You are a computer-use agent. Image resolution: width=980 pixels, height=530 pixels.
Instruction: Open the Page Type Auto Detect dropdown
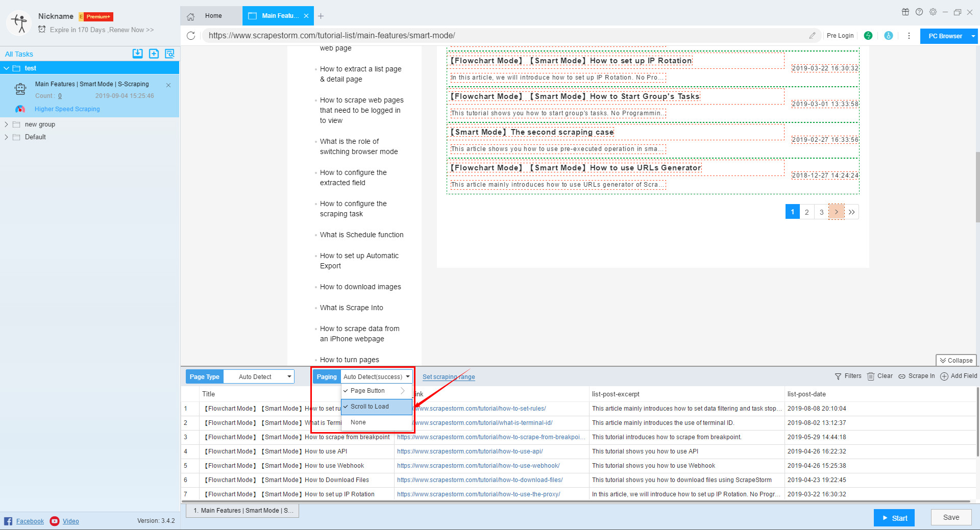pos(259,376)
